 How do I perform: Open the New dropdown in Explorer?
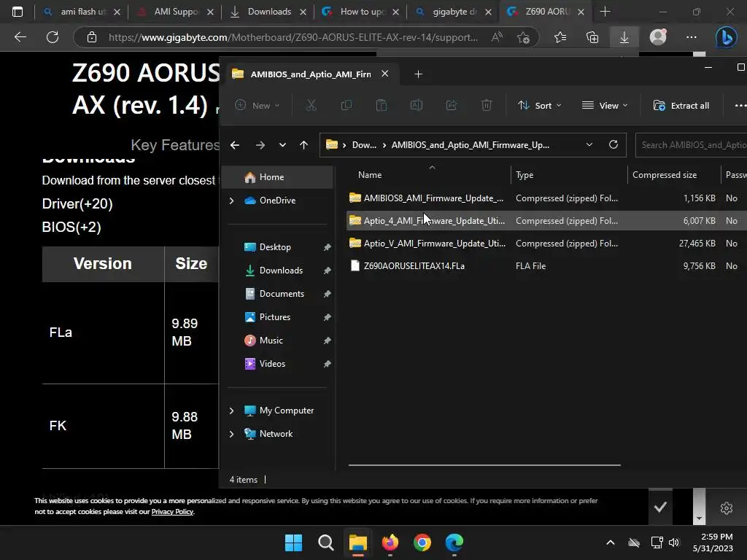[x=258, y=105]
